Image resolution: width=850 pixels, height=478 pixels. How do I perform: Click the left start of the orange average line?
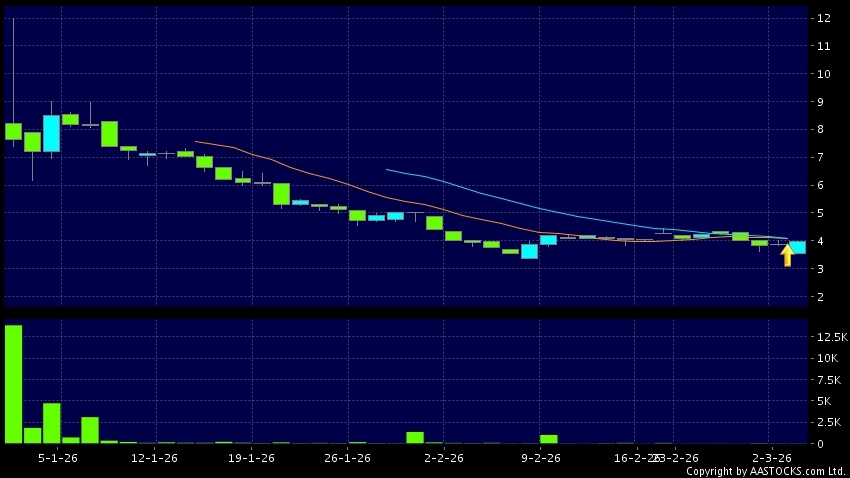195,142
